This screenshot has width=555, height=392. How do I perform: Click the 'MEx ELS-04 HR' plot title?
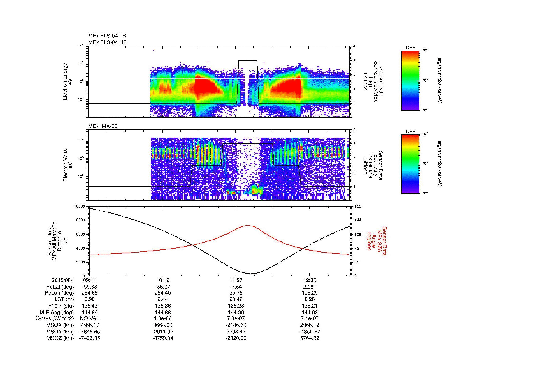(107, 42)
